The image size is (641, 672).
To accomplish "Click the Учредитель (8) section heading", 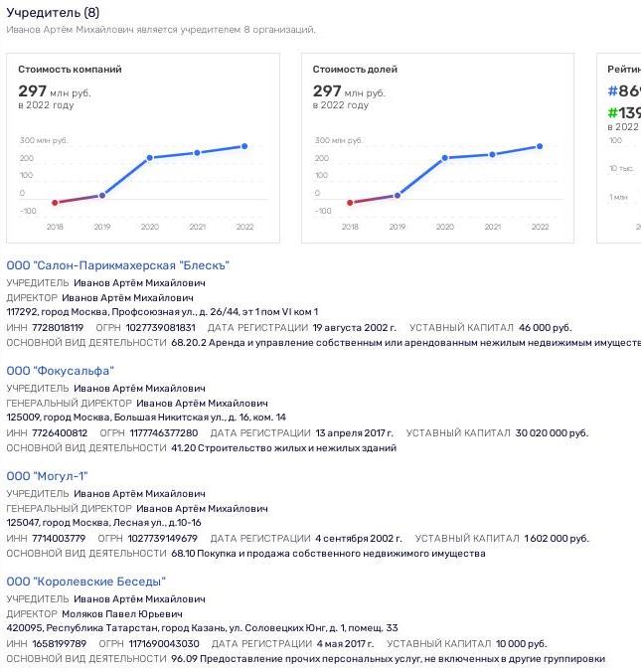I will pos(53,13).
